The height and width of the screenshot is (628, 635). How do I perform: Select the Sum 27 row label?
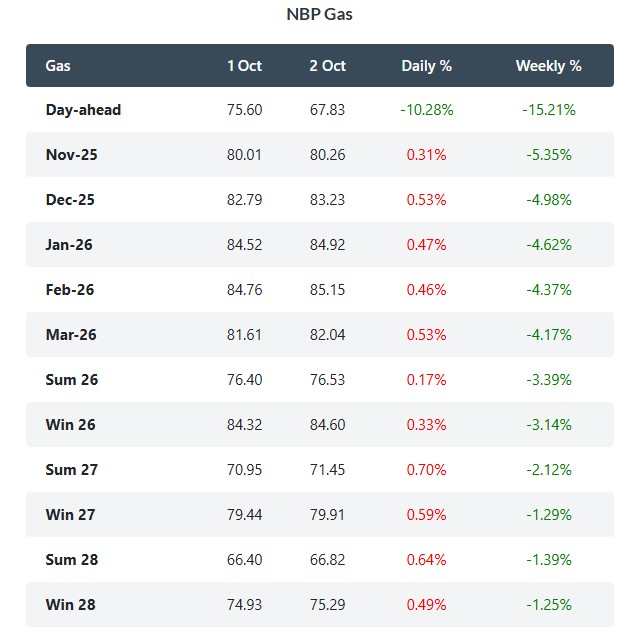tap(72, 470)
